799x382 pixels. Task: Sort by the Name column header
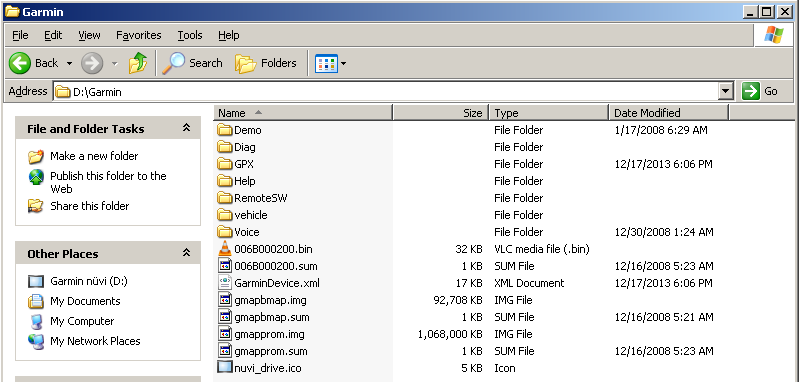pos(303,113)
